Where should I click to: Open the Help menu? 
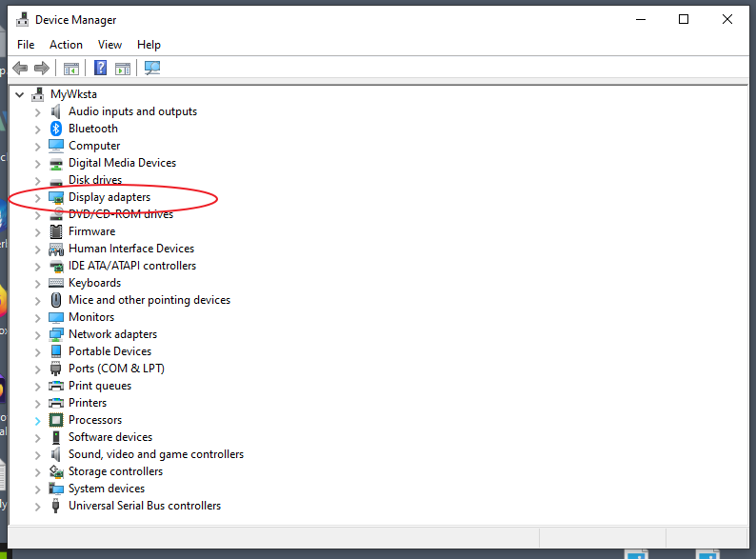(149, 45)
